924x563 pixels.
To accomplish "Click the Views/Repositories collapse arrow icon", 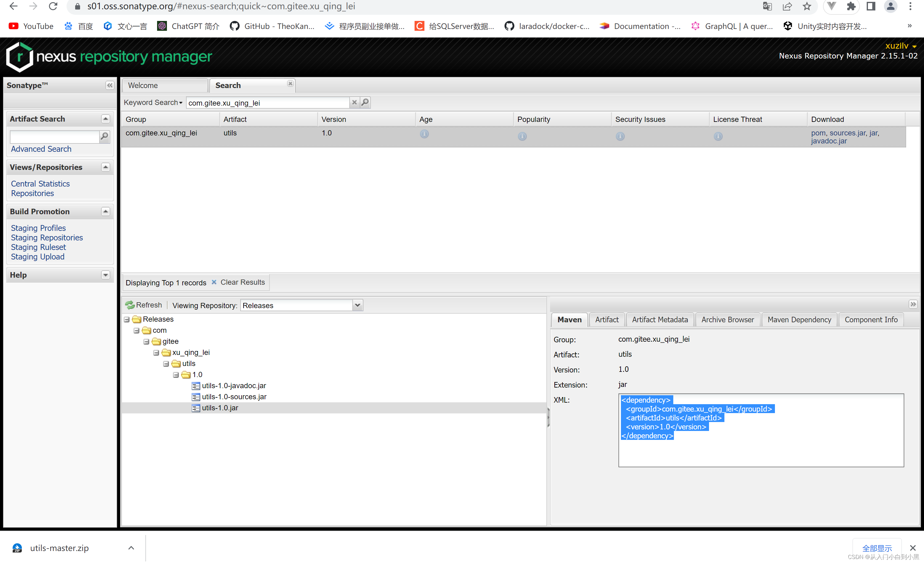I will point(105,167).
